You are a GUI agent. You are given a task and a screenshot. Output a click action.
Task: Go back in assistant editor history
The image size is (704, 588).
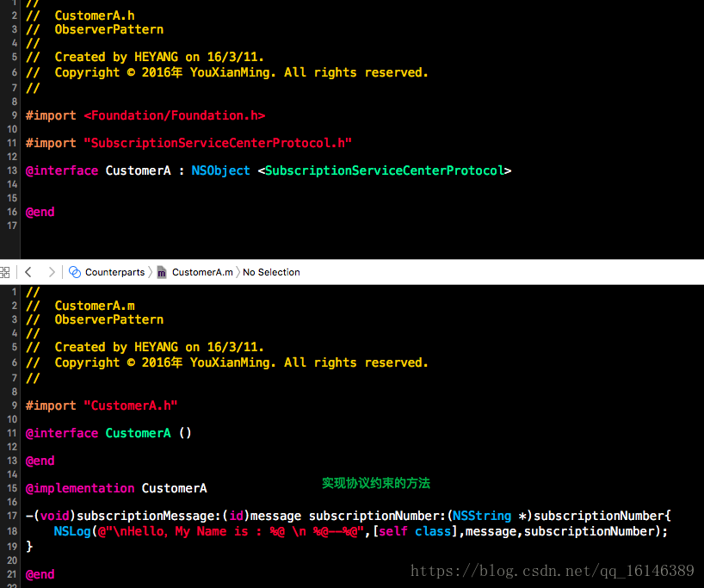coord(28,272)
